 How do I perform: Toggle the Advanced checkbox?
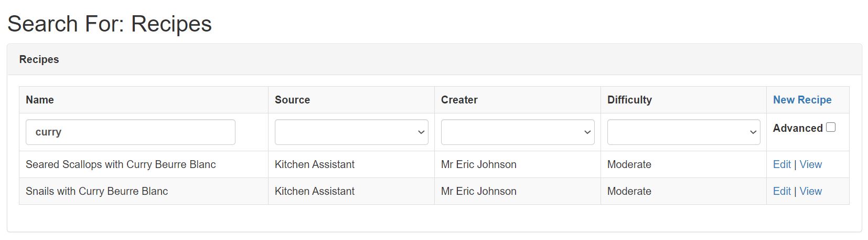[x=831, y=128]
